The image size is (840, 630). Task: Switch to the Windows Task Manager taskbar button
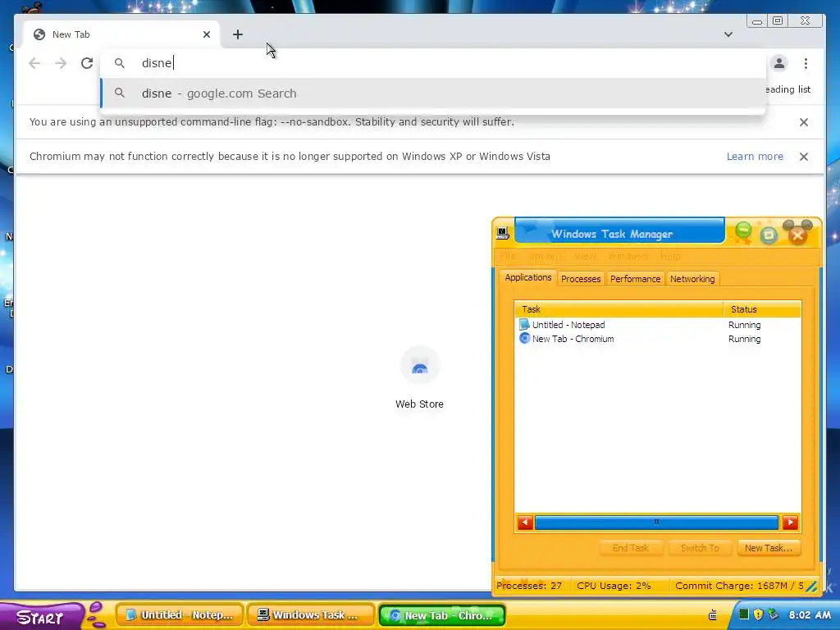click(x=312, y=615)
